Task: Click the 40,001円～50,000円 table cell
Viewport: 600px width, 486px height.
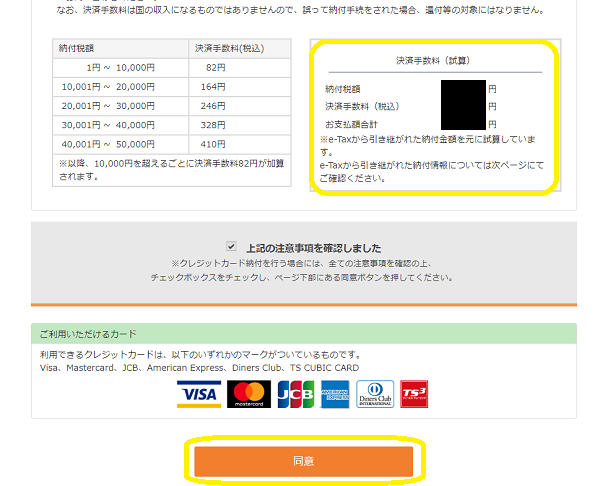Action: click(121, 144)
